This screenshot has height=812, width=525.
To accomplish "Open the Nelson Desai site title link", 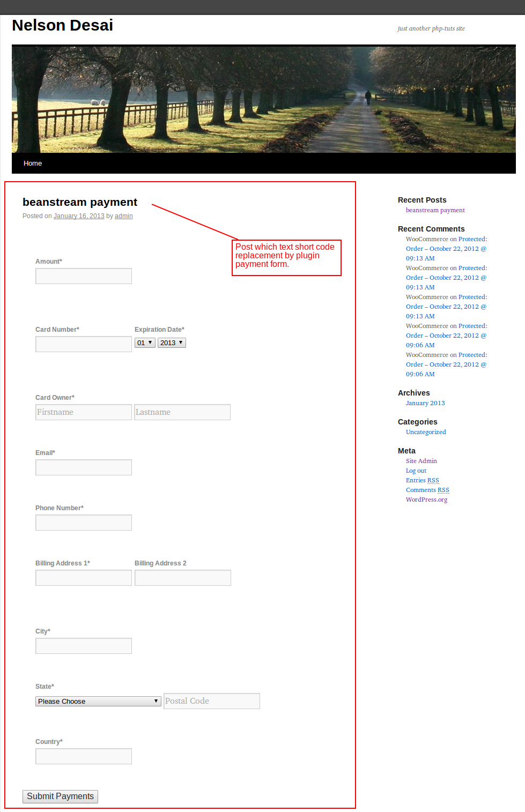I will [x=62, y=25].
